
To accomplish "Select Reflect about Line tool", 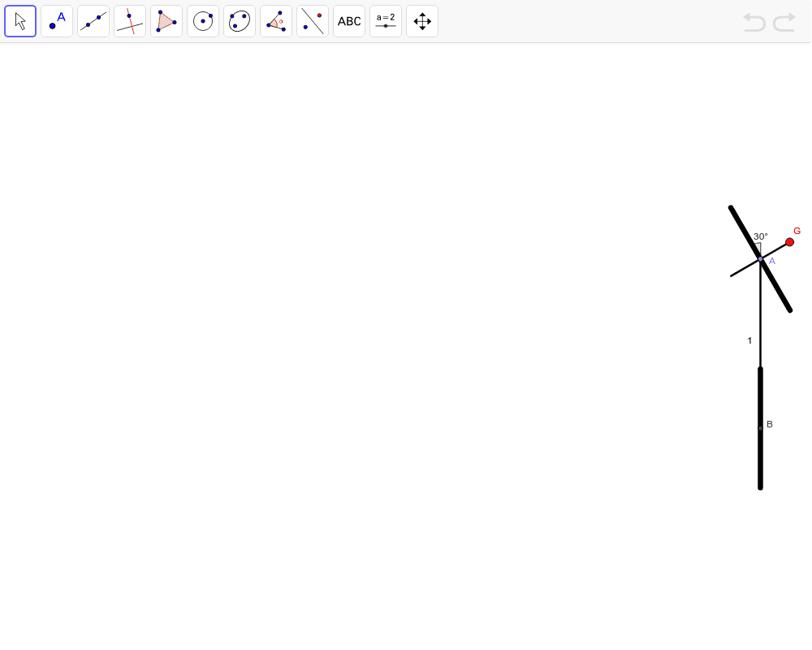I will coord(313,21).
